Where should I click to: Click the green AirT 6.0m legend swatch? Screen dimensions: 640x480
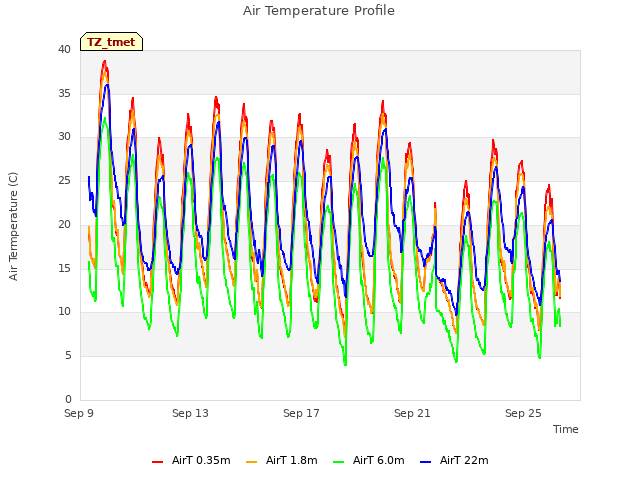338,462
